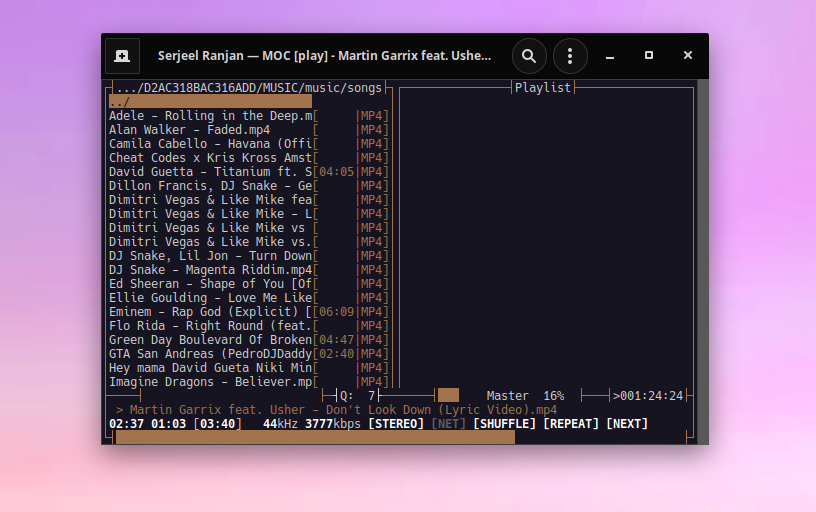Select the parent directory ../ entry
The width and height of the screenshot is (816, 512).
coord(210,101)
